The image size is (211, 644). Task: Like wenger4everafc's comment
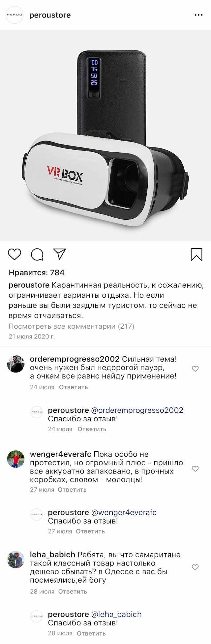coord(195,468)
